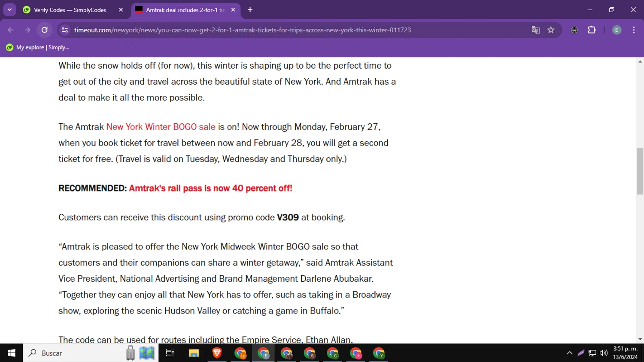Image resolution: width=644 pixels, height=362 pixels.
Task: Open the W extension icon
Action: click(574, 30)
